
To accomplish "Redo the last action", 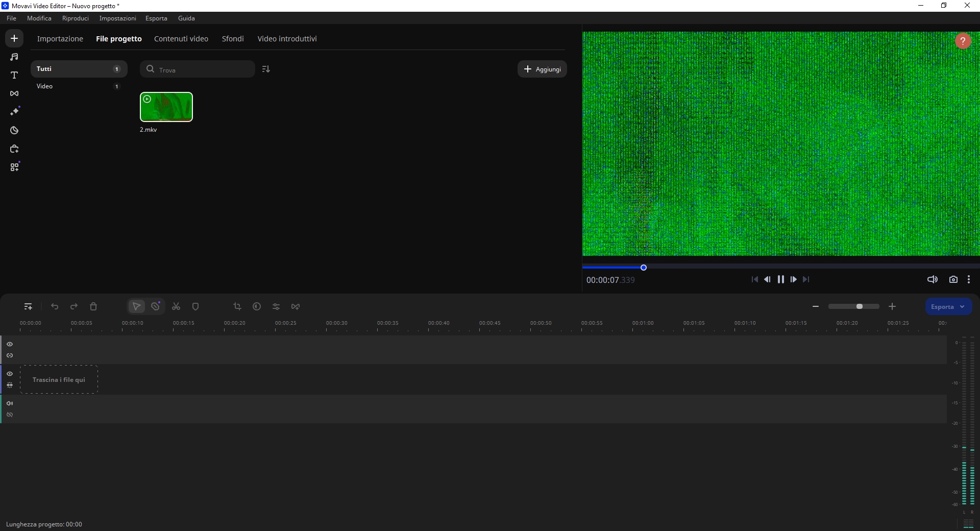I will (74, 306).
